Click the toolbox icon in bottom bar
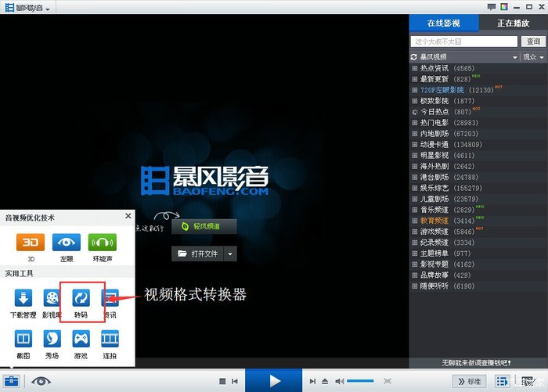The width and height of the screenshot is (548, 392). (x=11, y=381)
